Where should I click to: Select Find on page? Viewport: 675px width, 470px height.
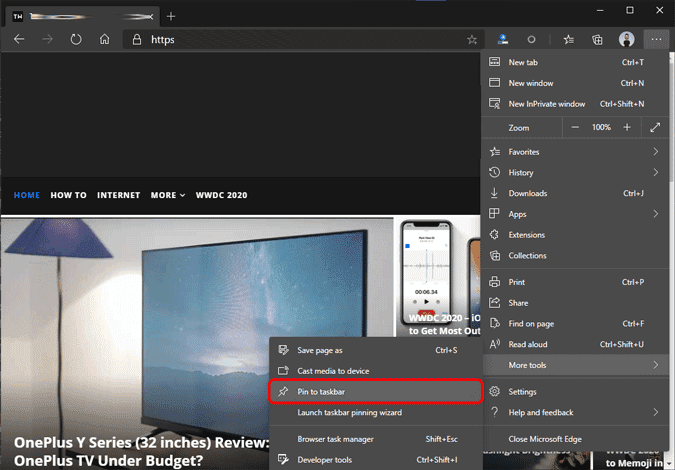[575, 324]
